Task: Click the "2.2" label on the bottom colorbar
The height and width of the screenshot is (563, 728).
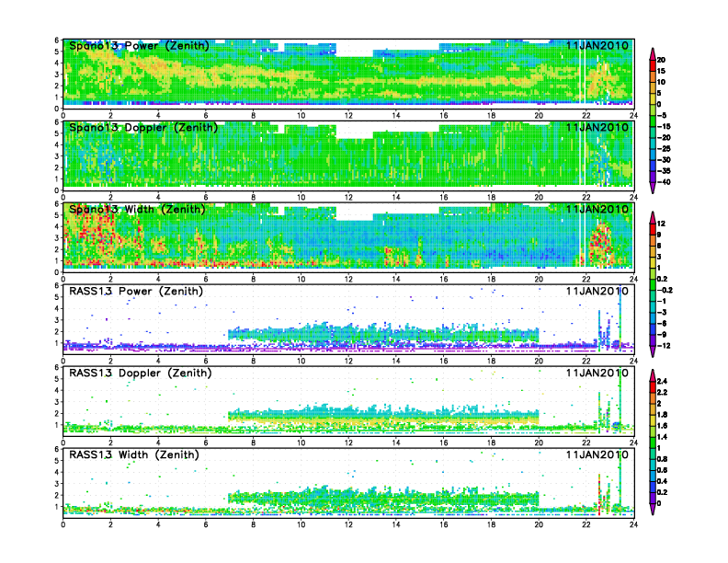Action: 662,393
